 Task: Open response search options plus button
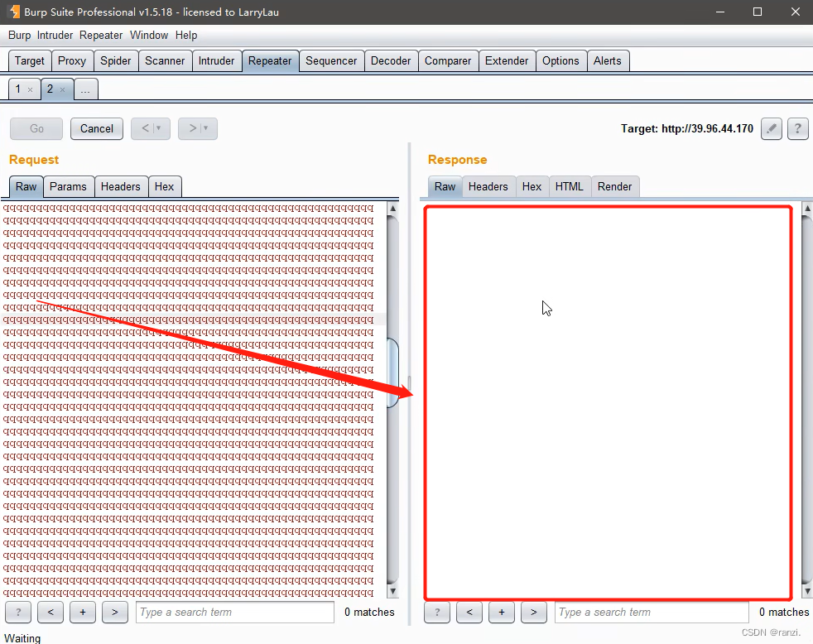point(502,613)
